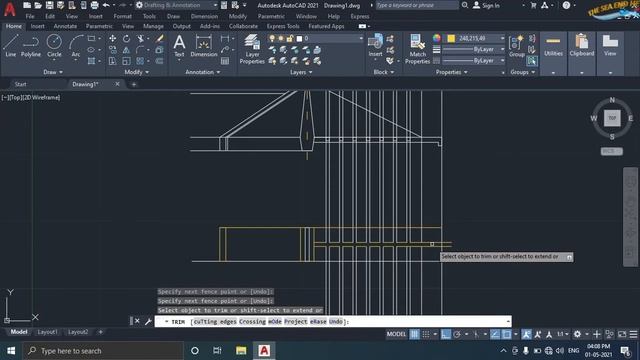Viewport: 640px width, 360px height.
Task: Click the Group tool
Action: pos(516,46)
